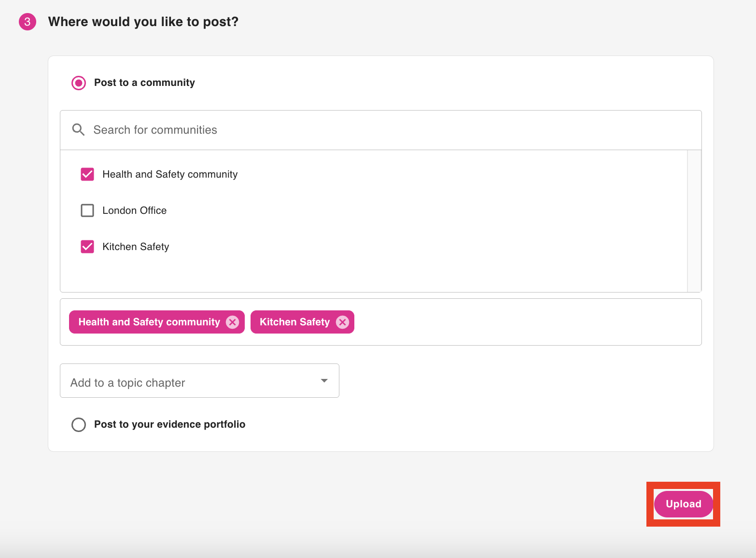Remove the Kitchen Safety chip via X

[342, 322]
